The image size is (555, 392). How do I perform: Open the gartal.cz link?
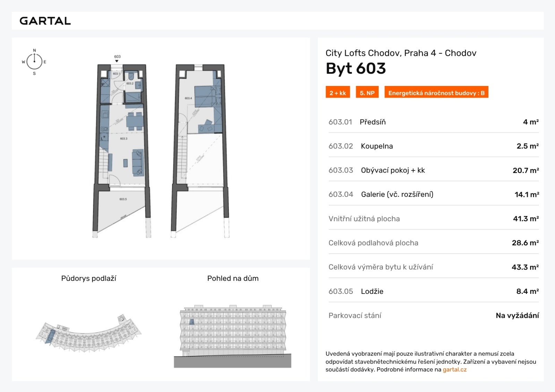[454, 369]
